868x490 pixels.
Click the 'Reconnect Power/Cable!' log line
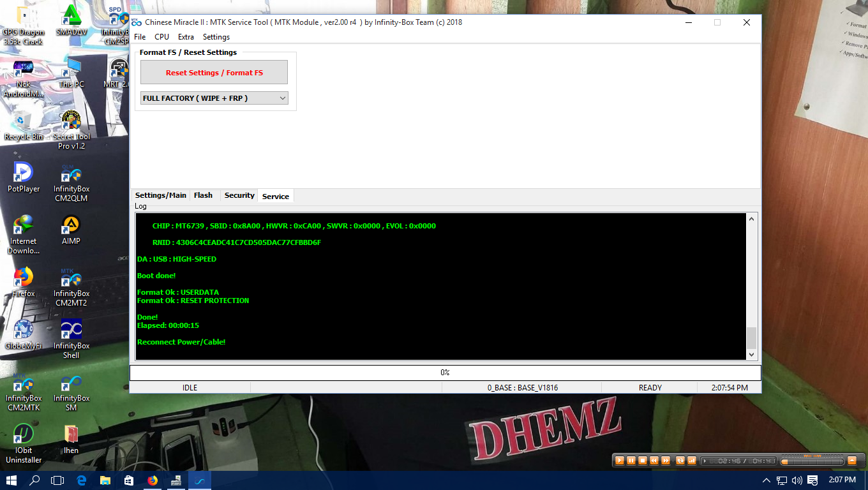coord(181,342)
